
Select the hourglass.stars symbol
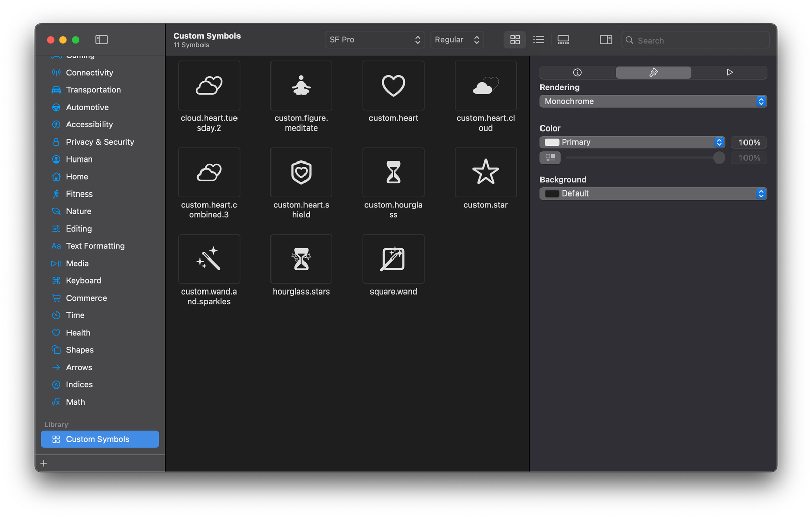coord(301,259)
